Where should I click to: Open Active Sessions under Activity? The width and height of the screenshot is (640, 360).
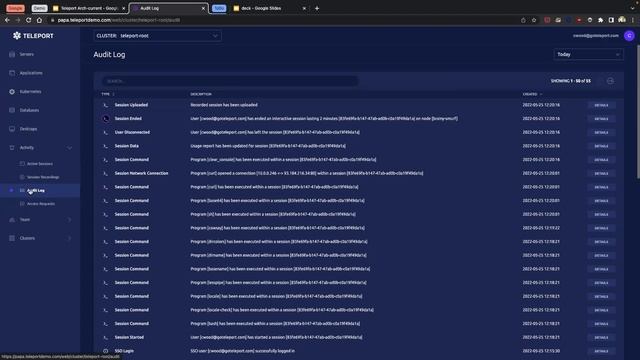pyautogui.click(x=40, y=163)
